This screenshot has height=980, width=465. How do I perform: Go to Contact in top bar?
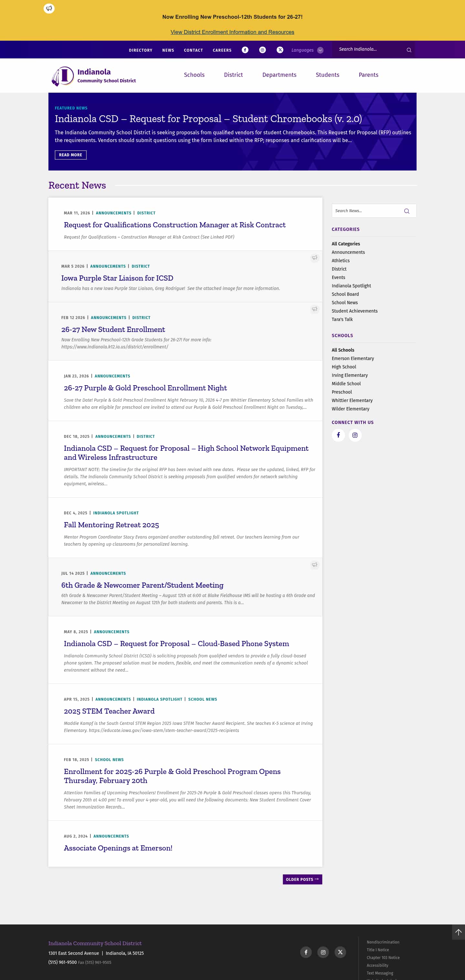193,50
